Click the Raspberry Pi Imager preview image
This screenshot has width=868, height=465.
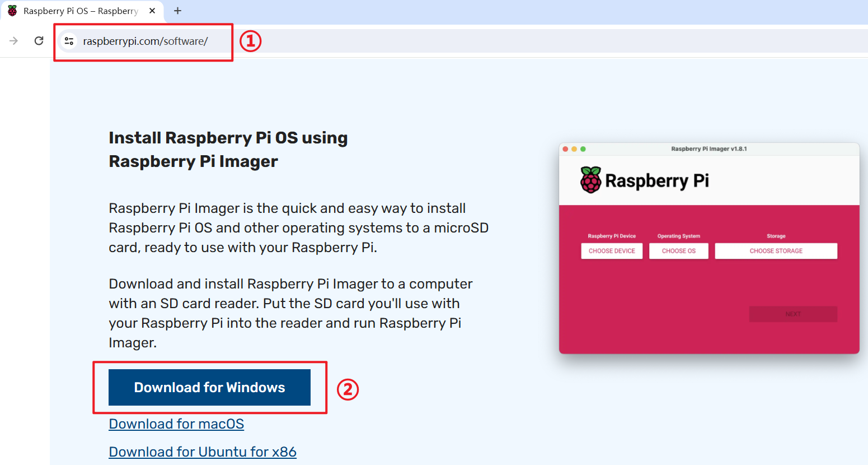pos(709,248)
